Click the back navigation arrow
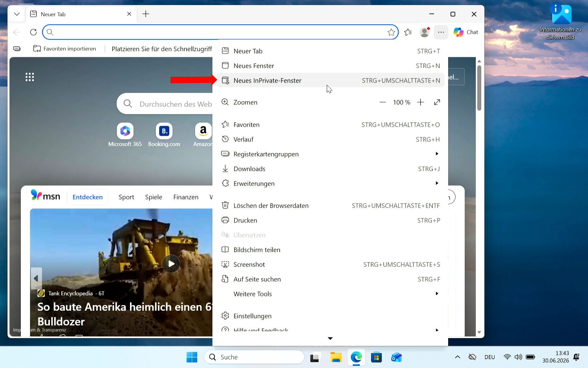The width and height of the screenshot is (588, 368). pos(17,32)
